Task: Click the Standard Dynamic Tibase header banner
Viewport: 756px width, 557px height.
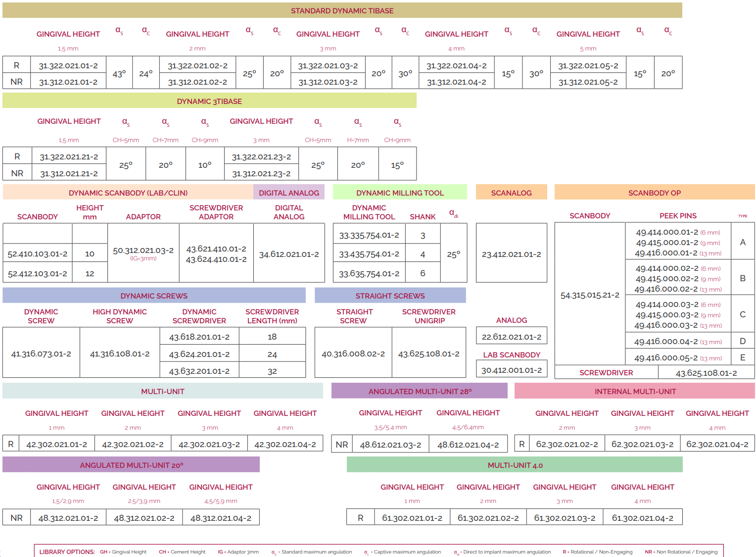Action: (x=342, y=10)
